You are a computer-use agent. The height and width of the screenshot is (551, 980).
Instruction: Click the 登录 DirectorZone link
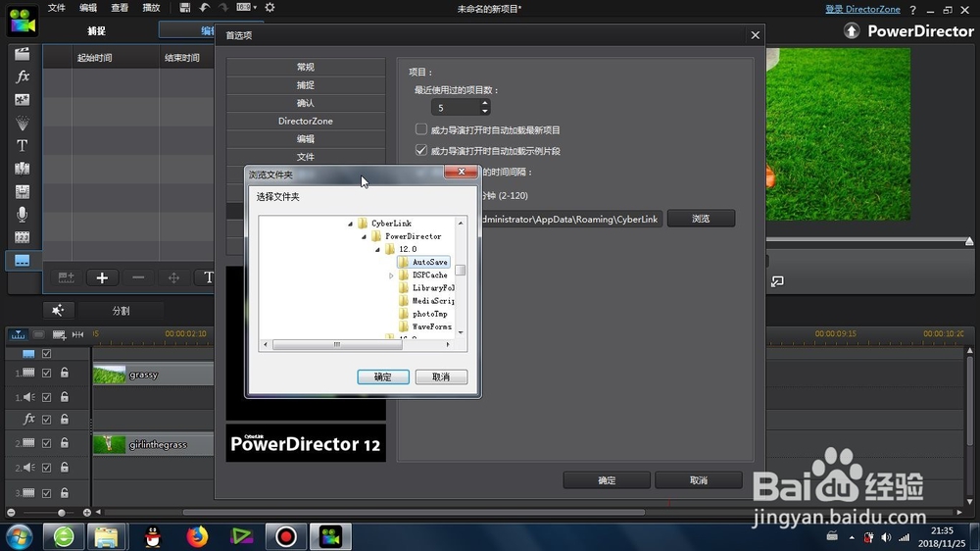(862, 10)
